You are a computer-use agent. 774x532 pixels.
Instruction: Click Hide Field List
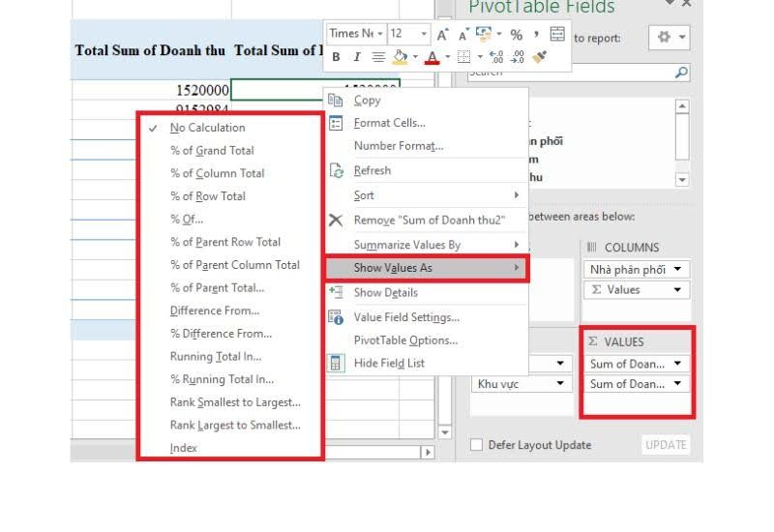427,364
